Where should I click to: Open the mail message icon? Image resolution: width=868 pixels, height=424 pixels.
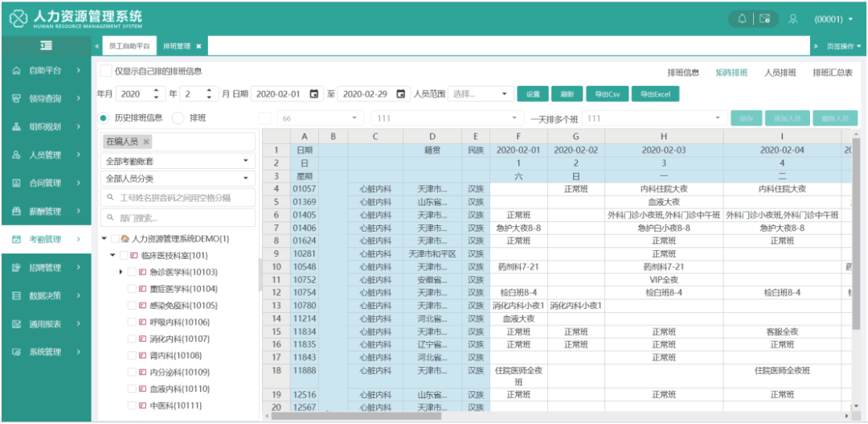[764, 19]
